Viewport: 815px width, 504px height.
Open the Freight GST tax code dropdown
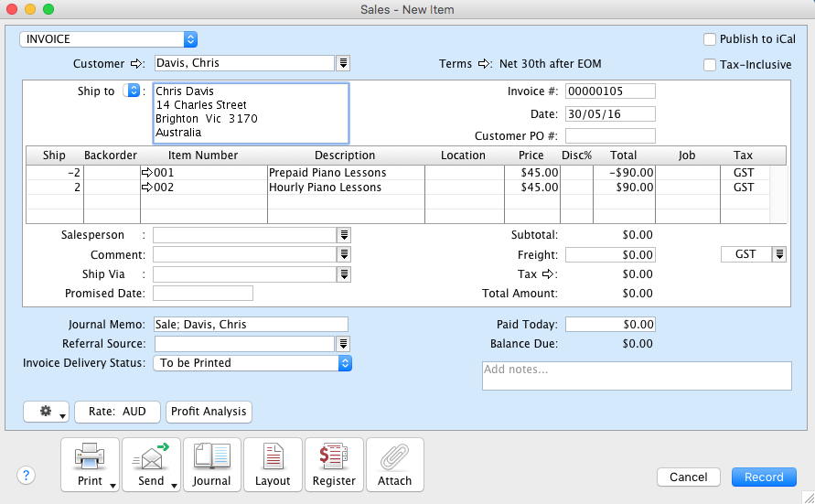(779, 254)
